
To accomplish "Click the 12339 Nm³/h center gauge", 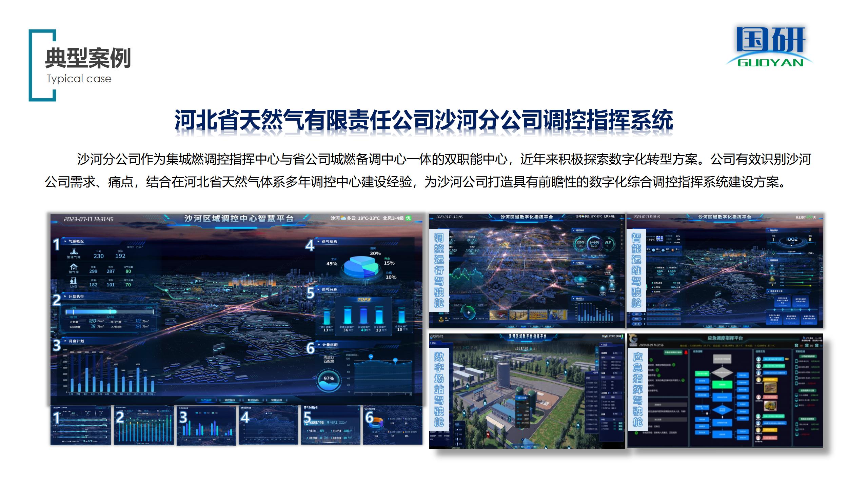I will (594, 243).
